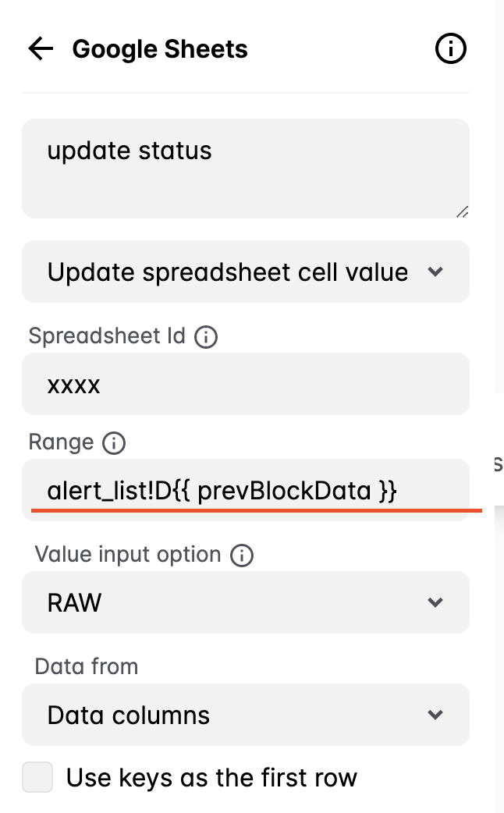
Task: Open the Update spreadsheet cell value dropdown
Action: (x=246, y=272)
